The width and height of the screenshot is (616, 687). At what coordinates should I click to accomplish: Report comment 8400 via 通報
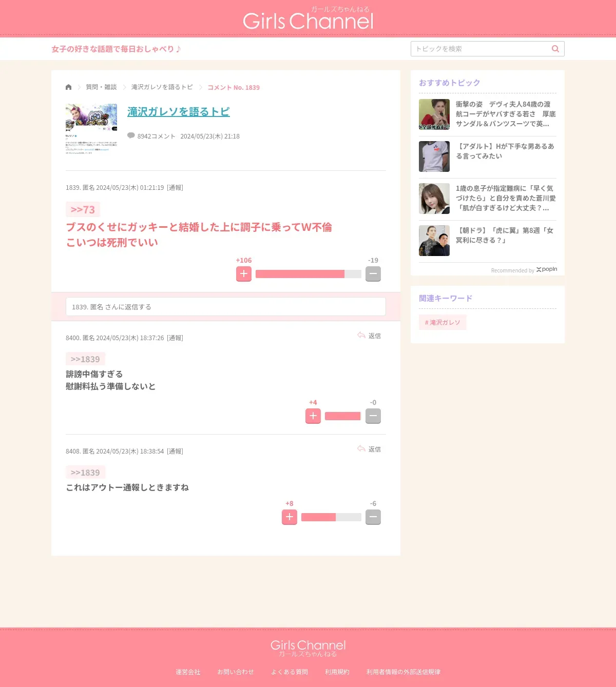pos(175,338)
